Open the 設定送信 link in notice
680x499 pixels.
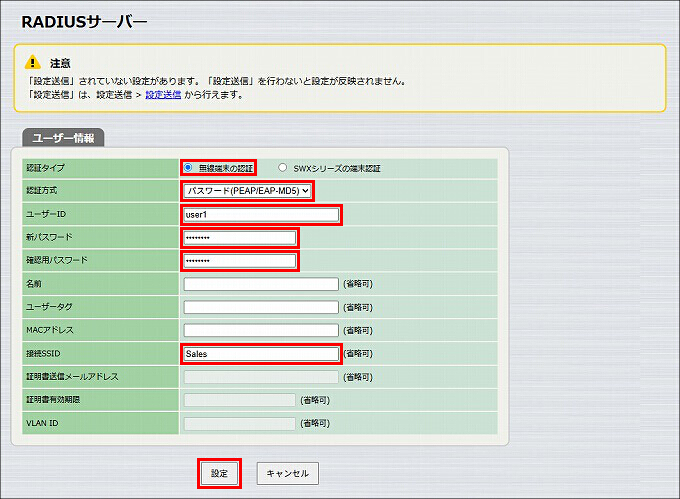[163, 95]
